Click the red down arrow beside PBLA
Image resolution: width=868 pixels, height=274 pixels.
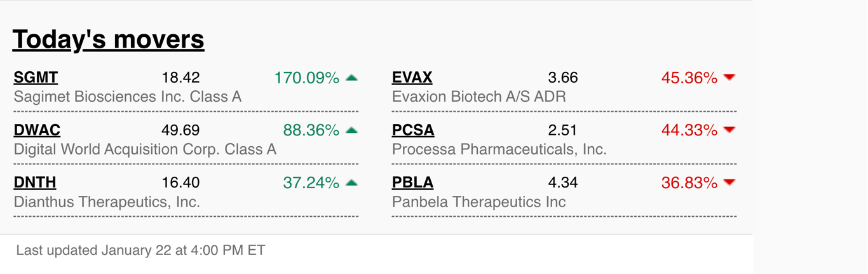click(729, 182)
